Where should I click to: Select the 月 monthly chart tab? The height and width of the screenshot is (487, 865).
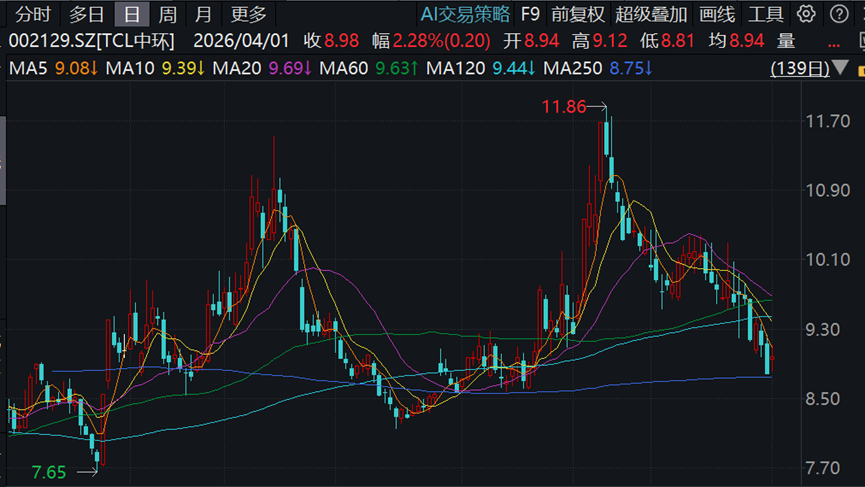coord(203,14)
